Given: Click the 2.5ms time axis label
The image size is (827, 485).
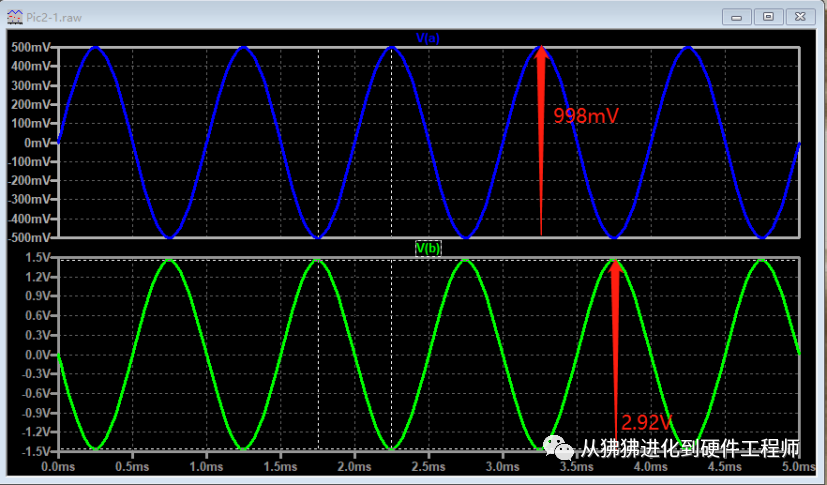Looking at the screenshot, I should point(428,467).
